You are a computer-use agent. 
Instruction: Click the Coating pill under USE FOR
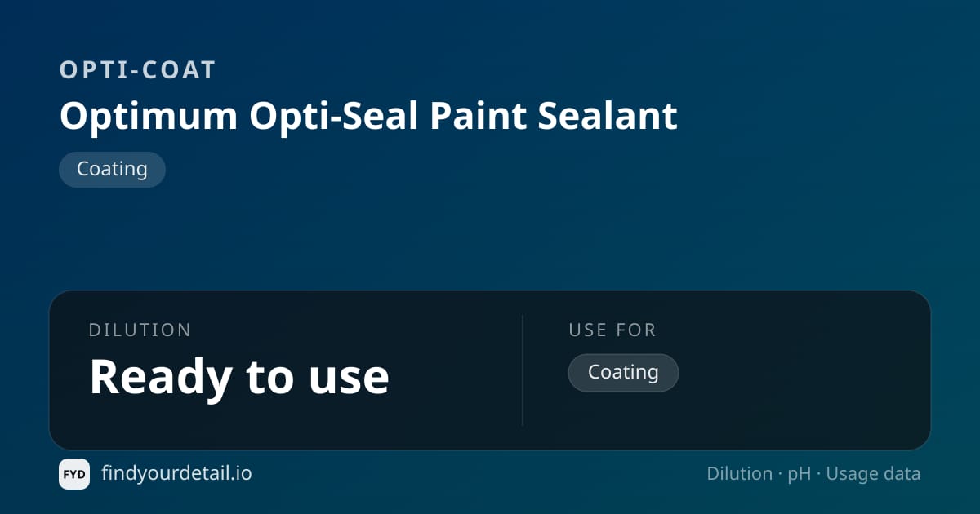coord(623,373)
